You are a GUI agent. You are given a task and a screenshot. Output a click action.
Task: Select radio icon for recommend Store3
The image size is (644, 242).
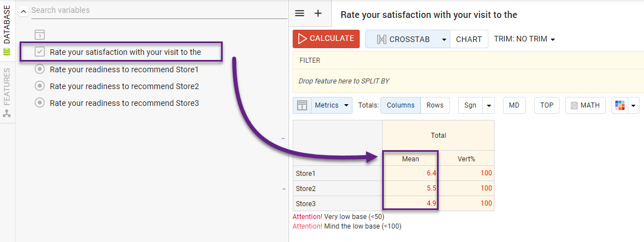tap(40, 103)
